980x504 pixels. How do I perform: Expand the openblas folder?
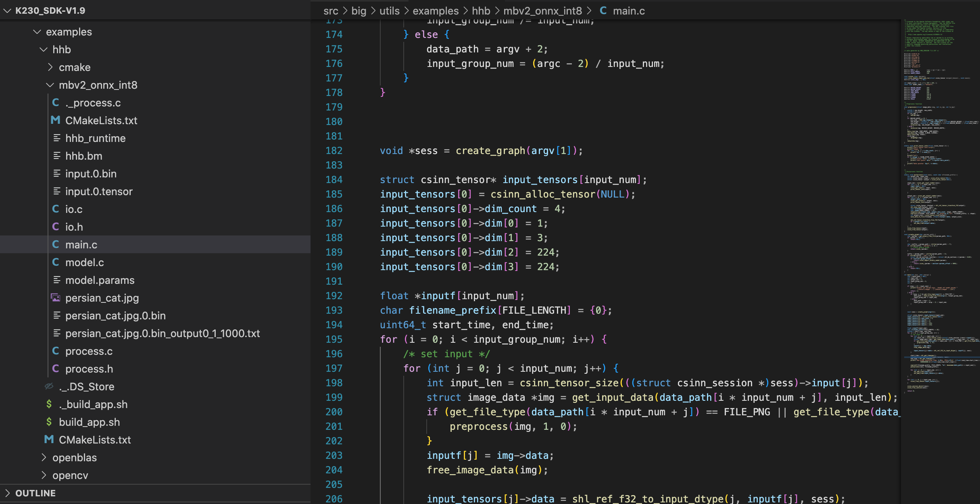44,458
